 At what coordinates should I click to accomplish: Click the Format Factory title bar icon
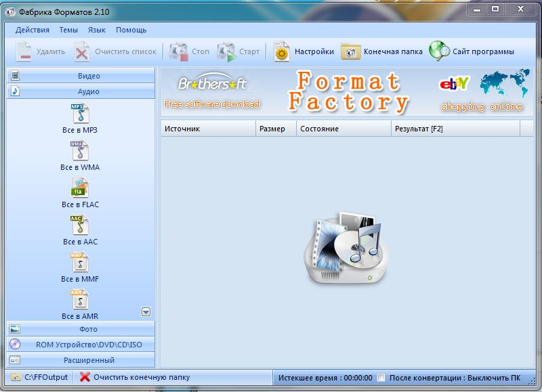pos(10,12)
